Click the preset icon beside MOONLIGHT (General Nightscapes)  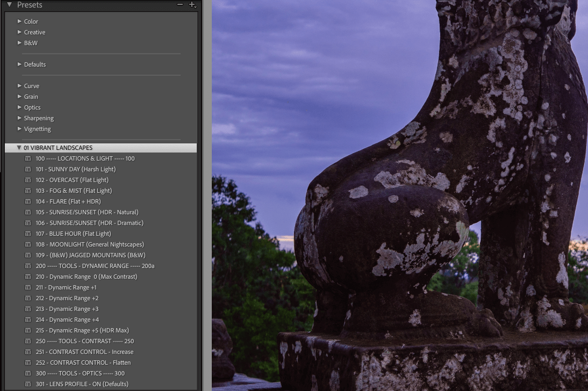click(x=28, y=244)
